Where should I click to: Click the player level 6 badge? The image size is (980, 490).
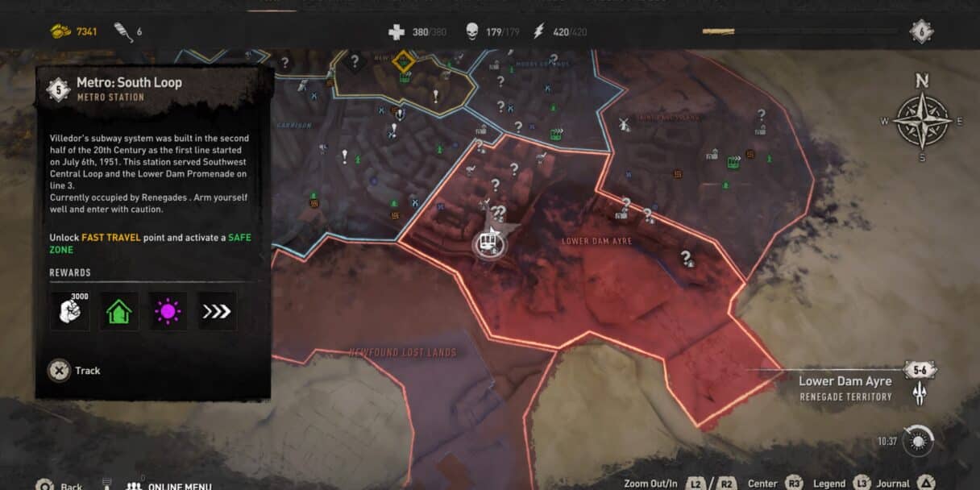tap(922, 31)
